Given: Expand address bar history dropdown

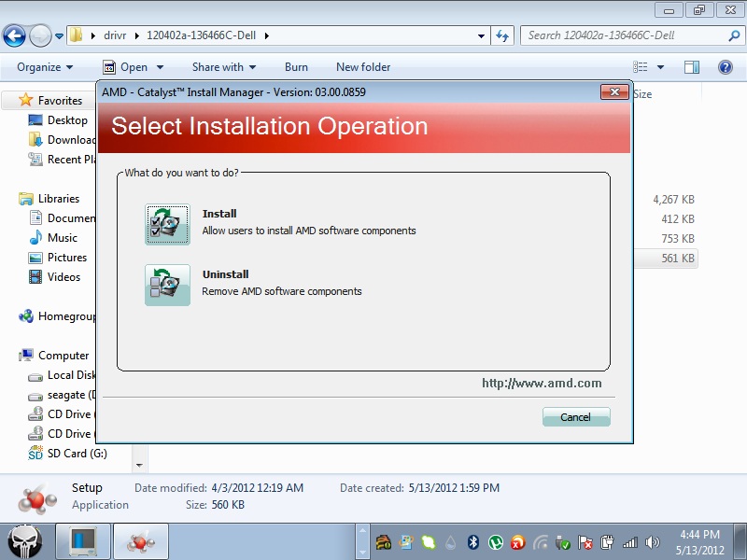Looking at the screenshot, I should [x=481, y=35].
